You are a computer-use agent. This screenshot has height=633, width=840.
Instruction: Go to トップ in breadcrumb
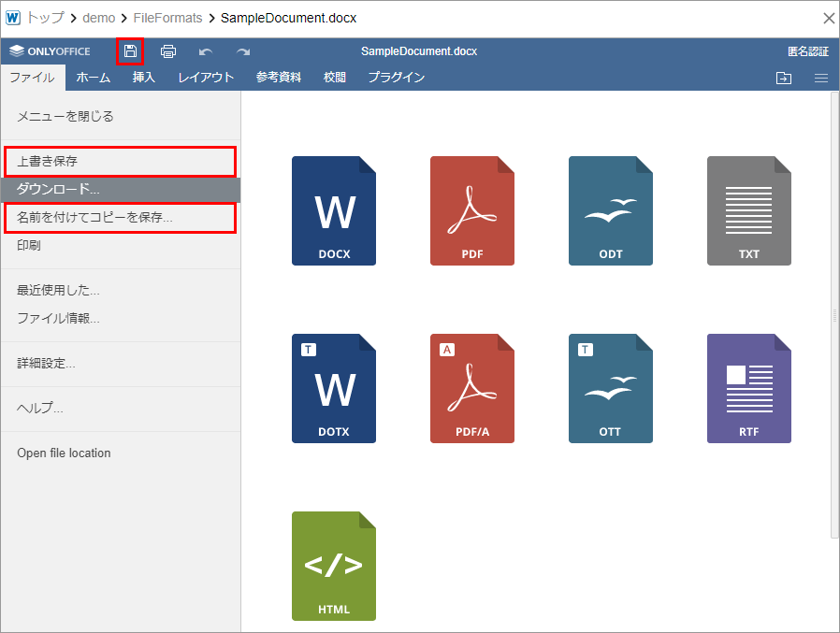point(46,18)
